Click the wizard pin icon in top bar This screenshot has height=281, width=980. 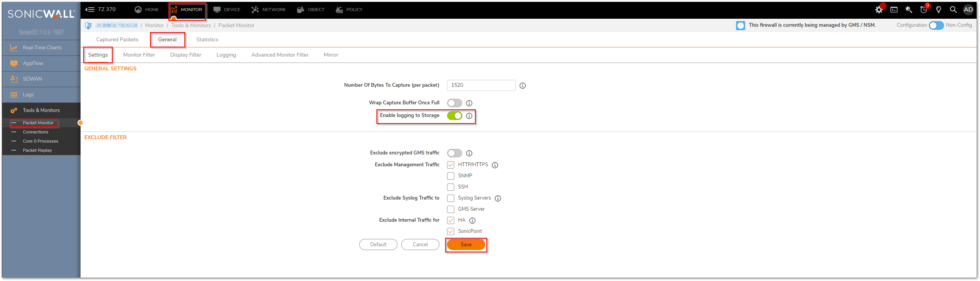pyautogui.click(x=909, y=10)
